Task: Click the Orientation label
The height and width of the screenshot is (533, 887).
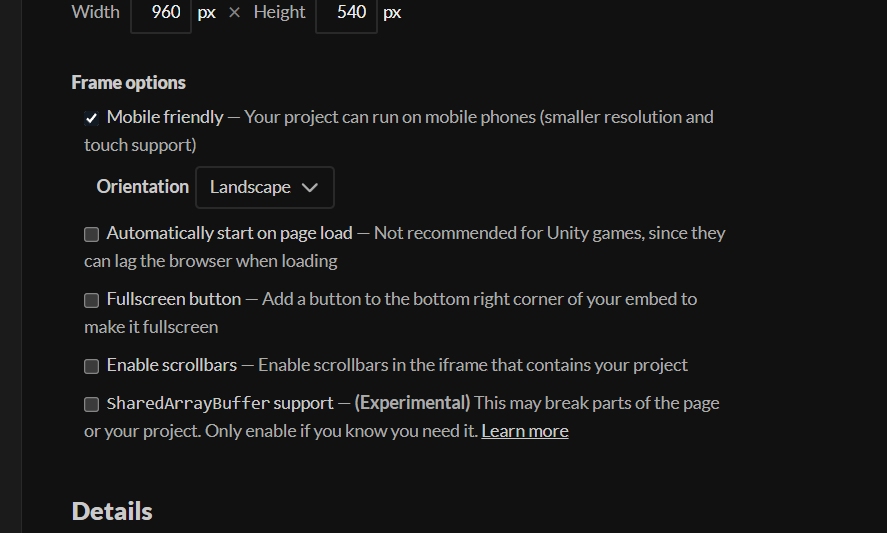Action: (x=143, y=187)
